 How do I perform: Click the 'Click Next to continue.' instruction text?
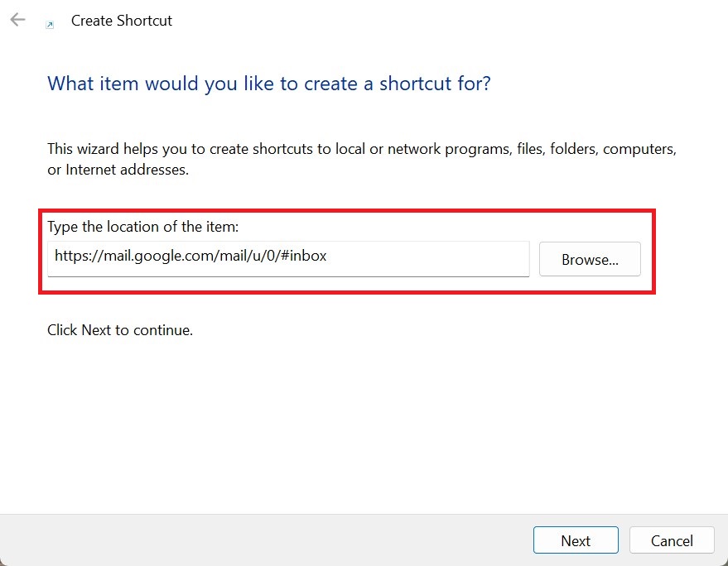tap(120, 330)
